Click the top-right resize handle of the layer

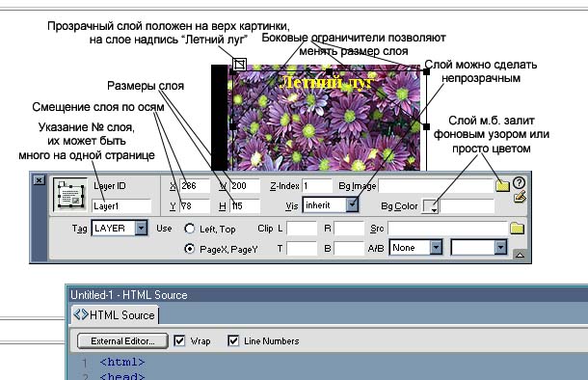pos(426,71)
